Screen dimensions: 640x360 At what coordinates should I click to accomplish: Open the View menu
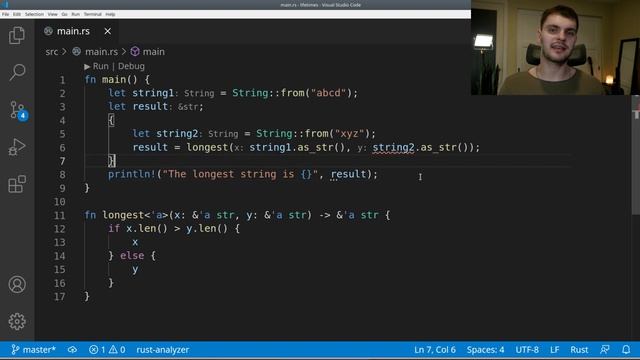click(53, 14)
